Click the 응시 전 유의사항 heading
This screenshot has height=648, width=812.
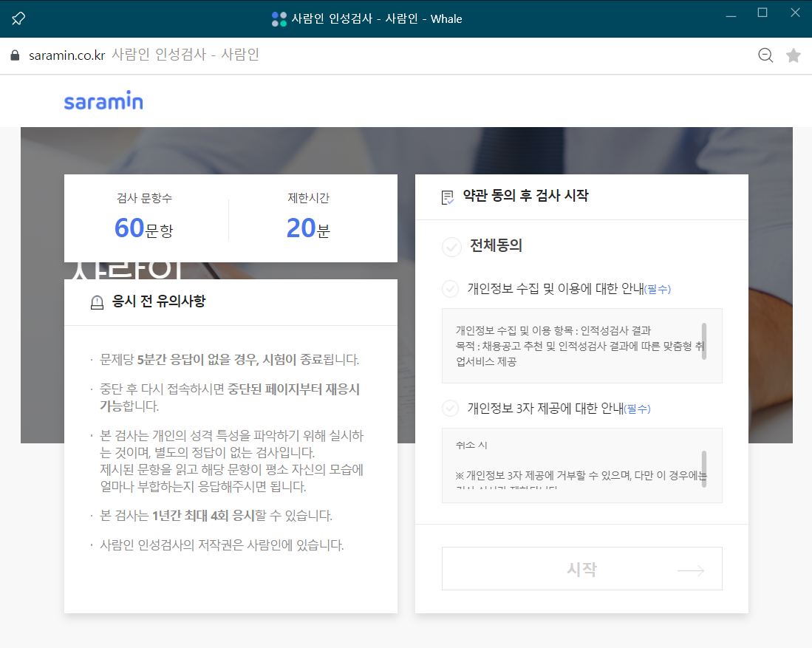tap(158, 301)
